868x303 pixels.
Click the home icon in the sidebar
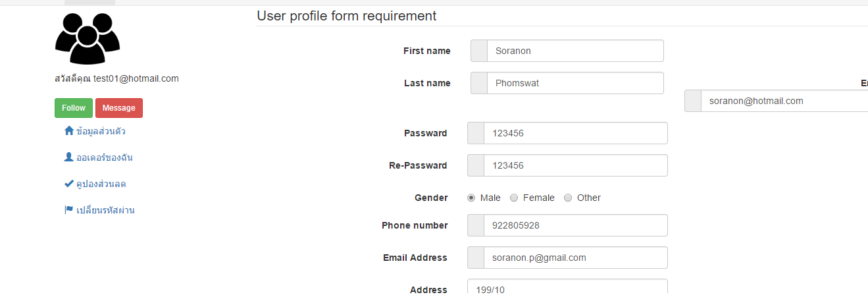[x=69, y=131]
